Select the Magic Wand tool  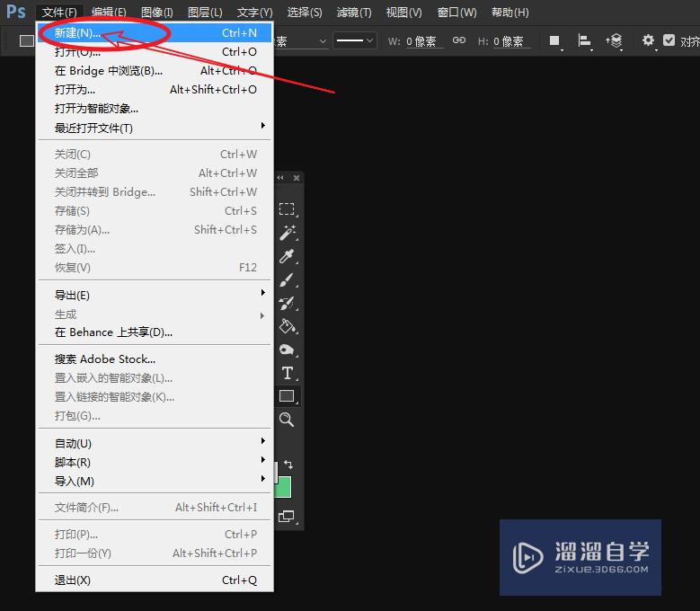(x=287, y=233)
